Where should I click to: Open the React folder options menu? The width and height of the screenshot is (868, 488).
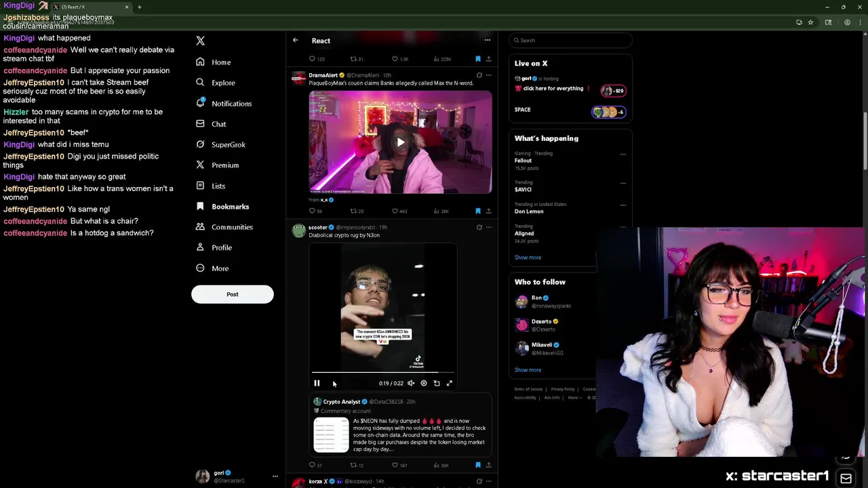coord(487,40)
